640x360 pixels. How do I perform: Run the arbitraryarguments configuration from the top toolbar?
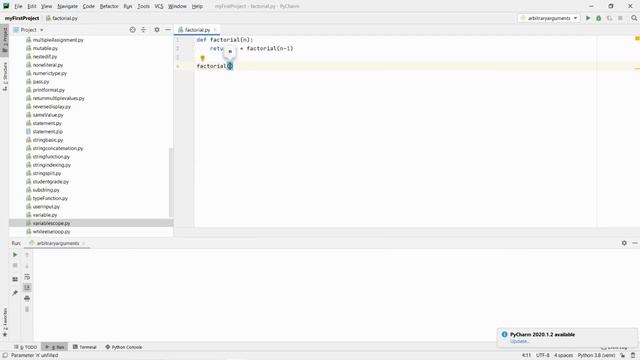pos(588,18)
